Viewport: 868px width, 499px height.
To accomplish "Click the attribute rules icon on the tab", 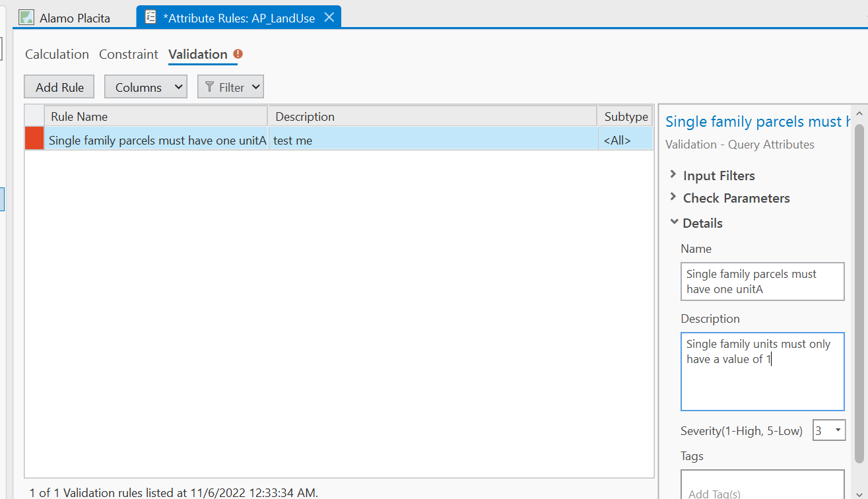I will [x=151, y=18].
